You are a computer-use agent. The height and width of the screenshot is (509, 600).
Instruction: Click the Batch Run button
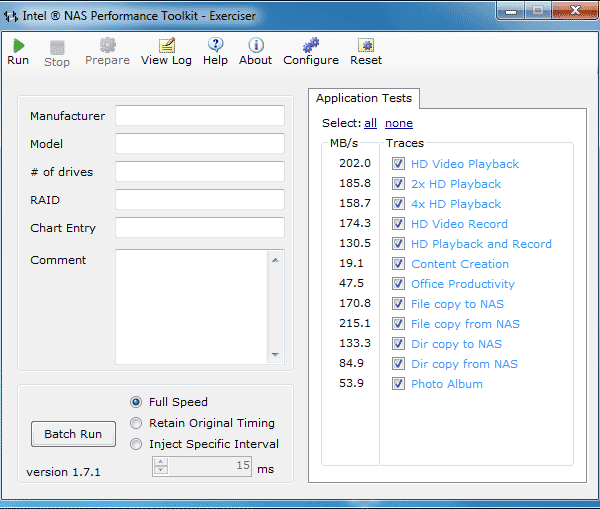point(73,434)
